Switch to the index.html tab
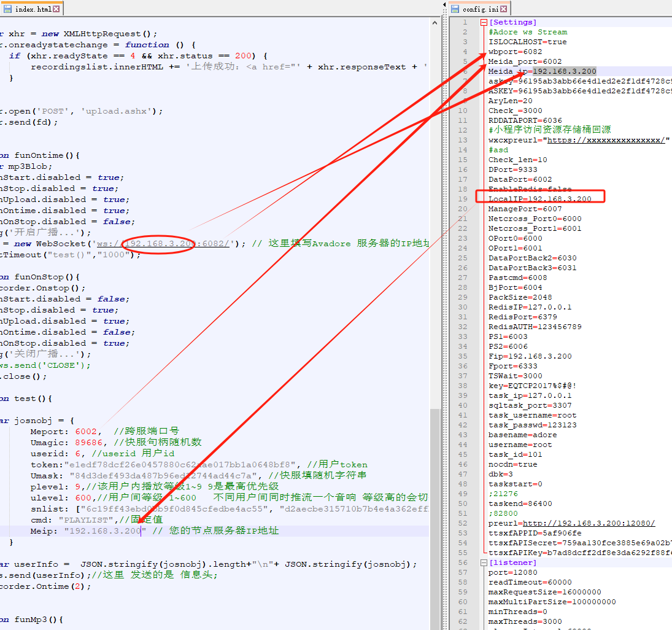Screen dimensions: 672x630 [x=32, y=9]
